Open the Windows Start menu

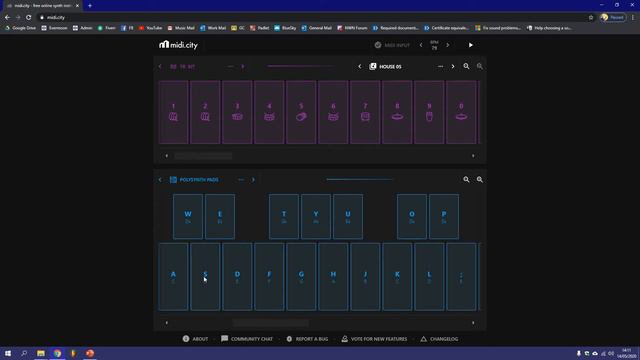7,353
